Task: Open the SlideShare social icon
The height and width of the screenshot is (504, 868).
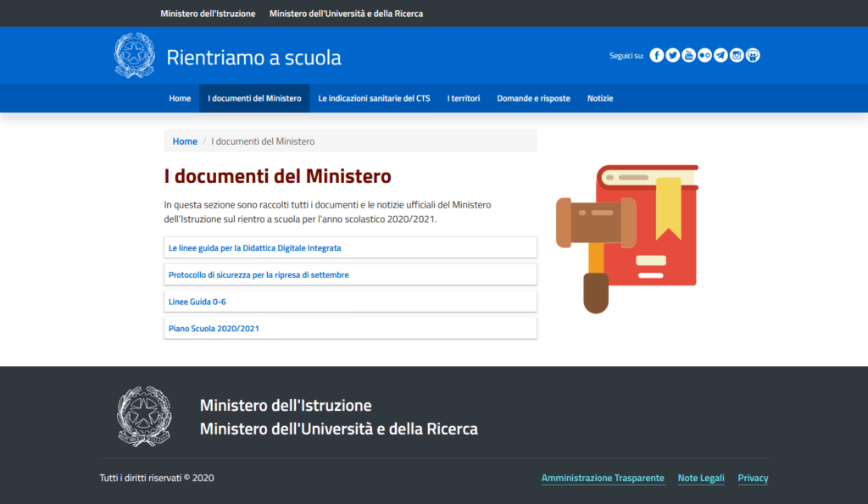Action: click(753, 55)
